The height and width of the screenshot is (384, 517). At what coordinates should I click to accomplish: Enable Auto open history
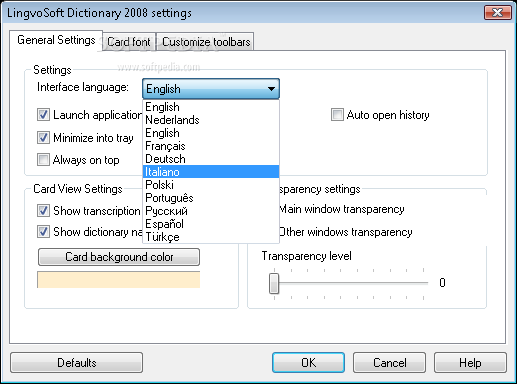[337, 115]
